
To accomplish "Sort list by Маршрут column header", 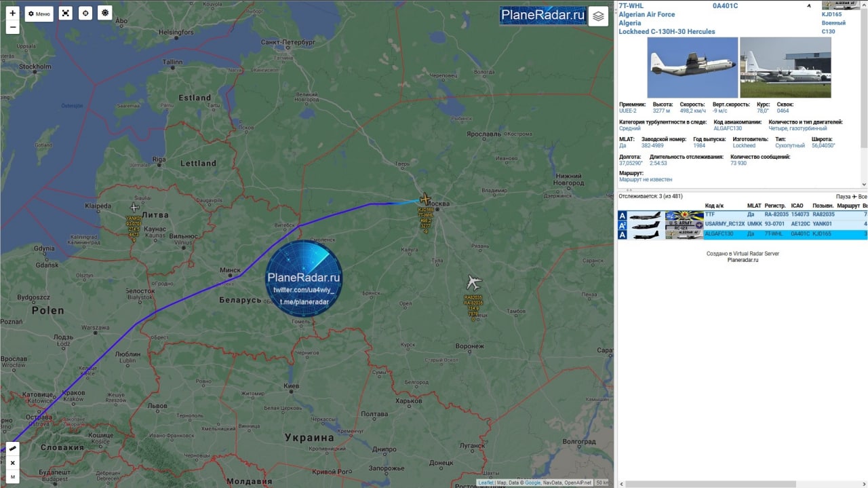I will (x=848, y=206).
